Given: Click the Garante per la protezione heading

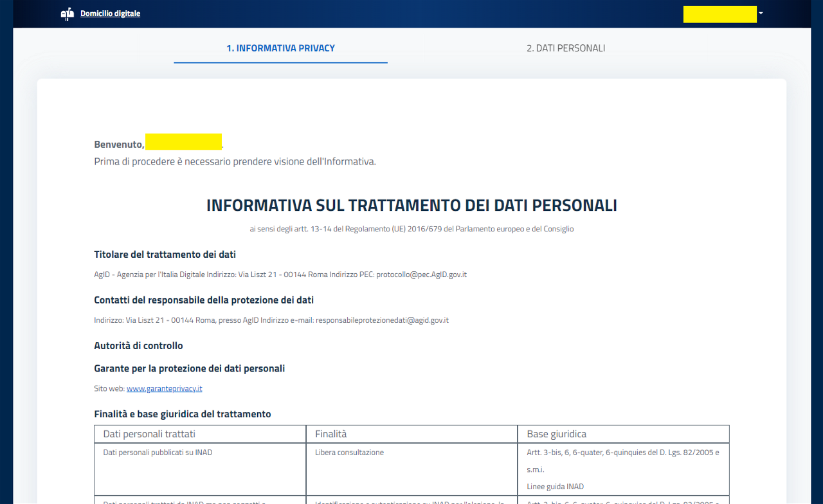Looking at the screenshot, I should pyautogui.click(x=189, y=368).
